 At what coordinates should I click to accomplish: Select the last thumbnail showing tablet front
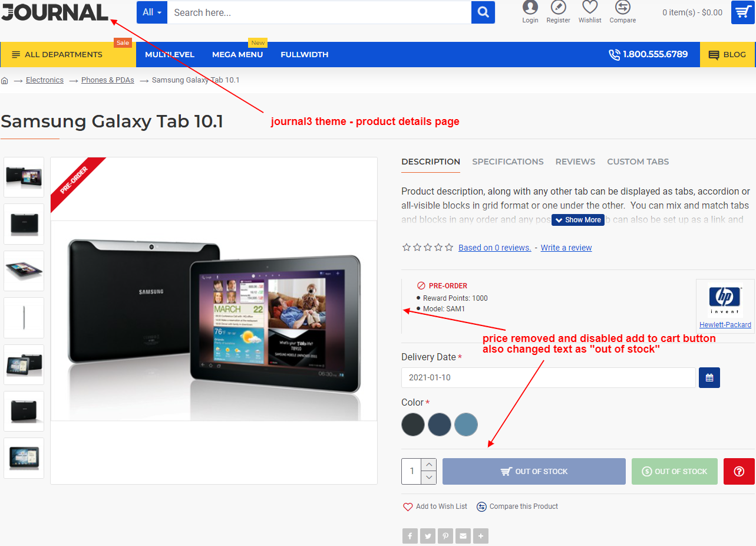24,458
